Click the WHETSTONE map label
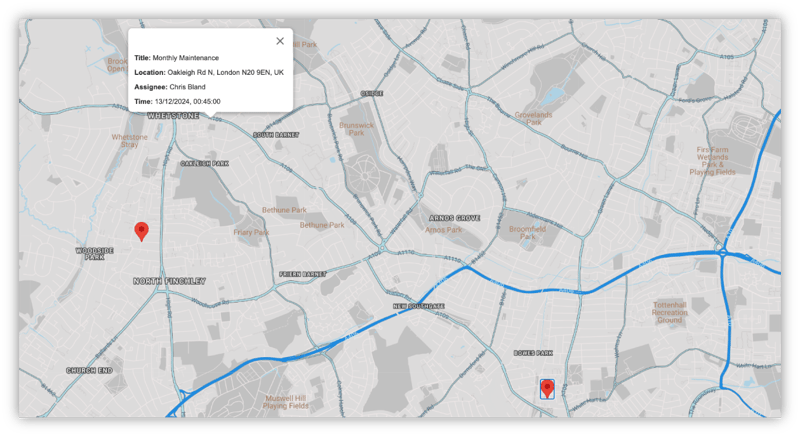This screenshot has width=800, height=437. (173, 116)
